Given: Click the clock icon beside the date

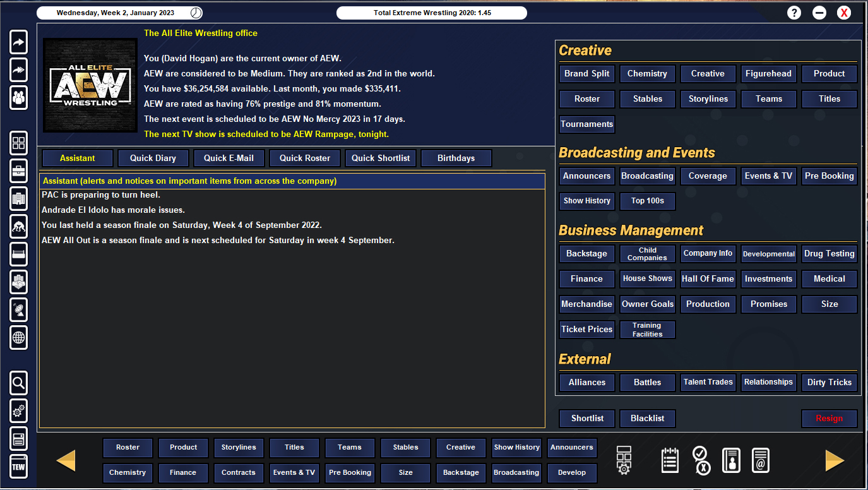Looking at the screenshot, I should [196, 13].
